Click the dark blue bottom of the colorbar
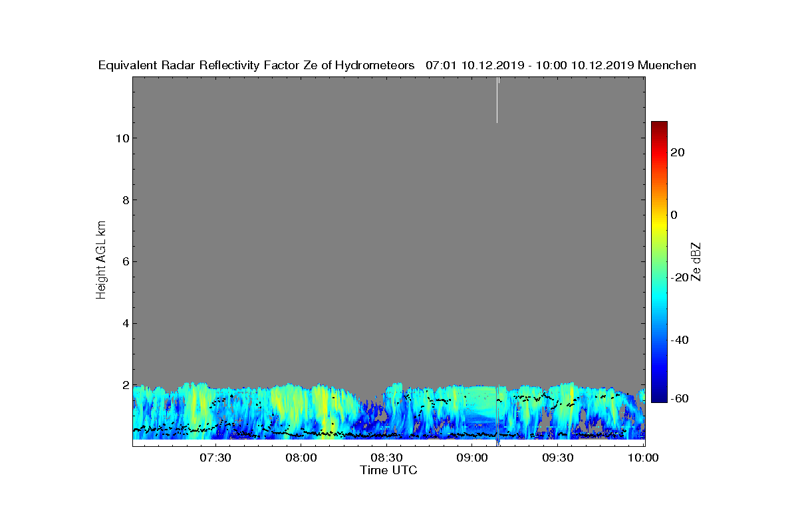 point(659,397)
